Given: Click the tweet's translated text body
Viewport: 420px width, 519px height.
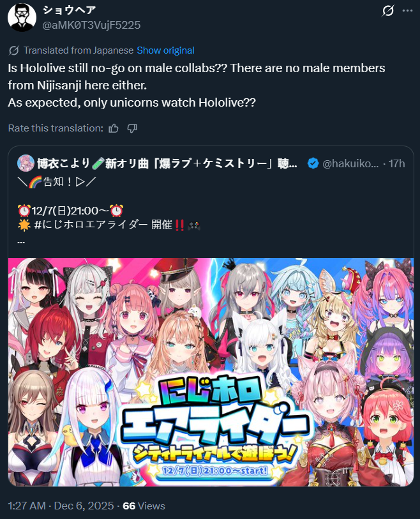Looking at the screenshot, I should (x=197, y=86).
